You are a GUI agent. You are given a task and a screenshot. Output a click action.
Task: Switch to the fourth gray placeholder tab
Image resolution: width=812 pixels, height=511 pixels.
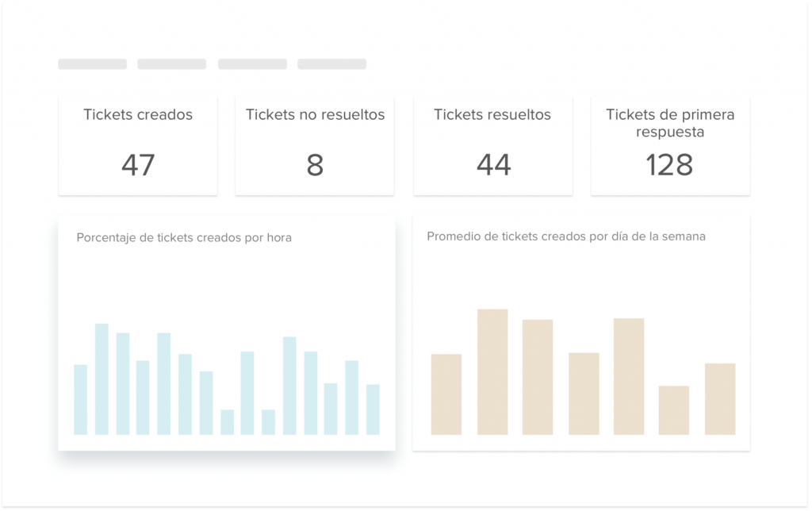[331, 64]
